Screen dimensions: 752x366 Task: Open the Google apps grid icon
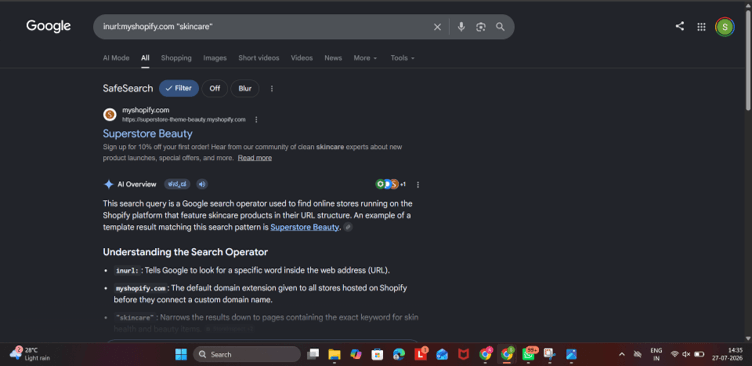(701, 27)
